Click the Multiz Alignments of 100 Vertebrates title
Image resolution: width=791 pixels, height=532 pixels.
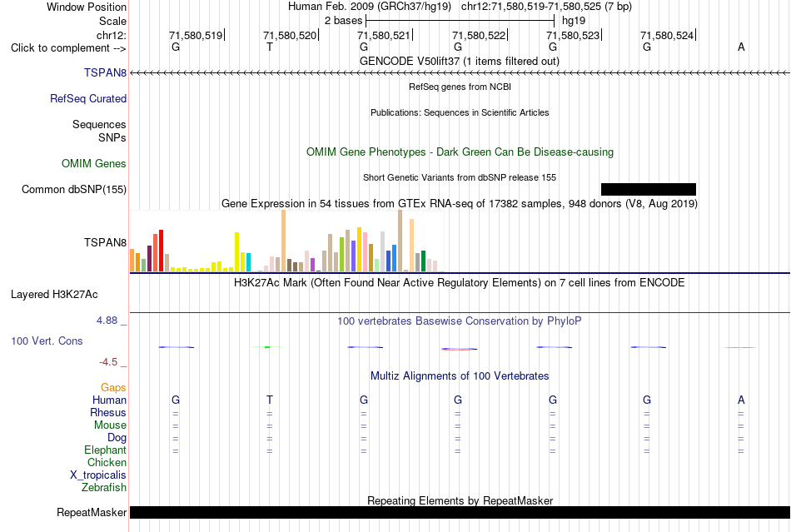pyautogui.click(x=460, y=376)
